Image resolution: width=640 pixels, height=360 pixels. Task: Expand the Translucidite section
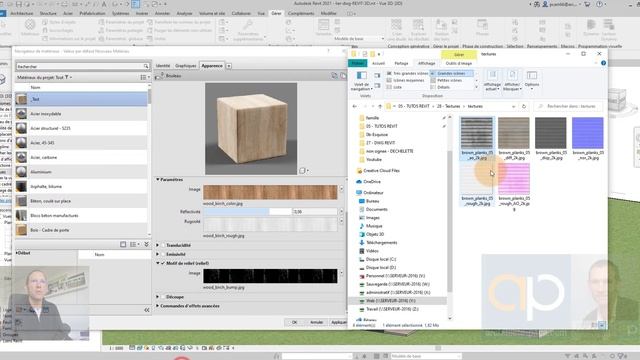click(158, 245)
